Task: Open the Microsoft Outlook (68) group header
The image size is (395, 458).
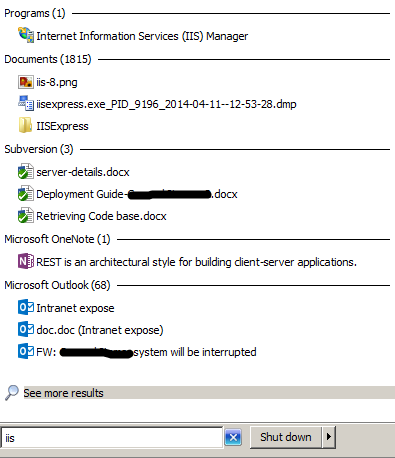Action: coord(57,285)
